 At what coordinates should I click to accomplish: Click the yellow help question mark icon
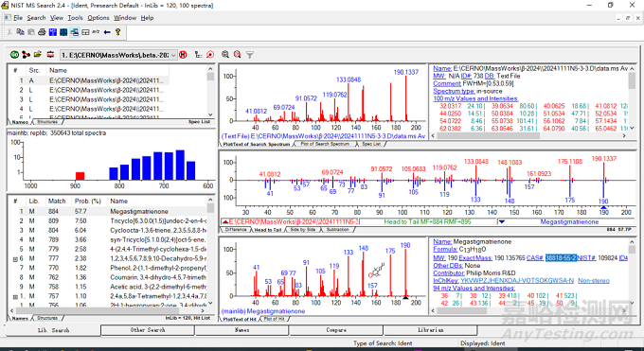(117, 32)
